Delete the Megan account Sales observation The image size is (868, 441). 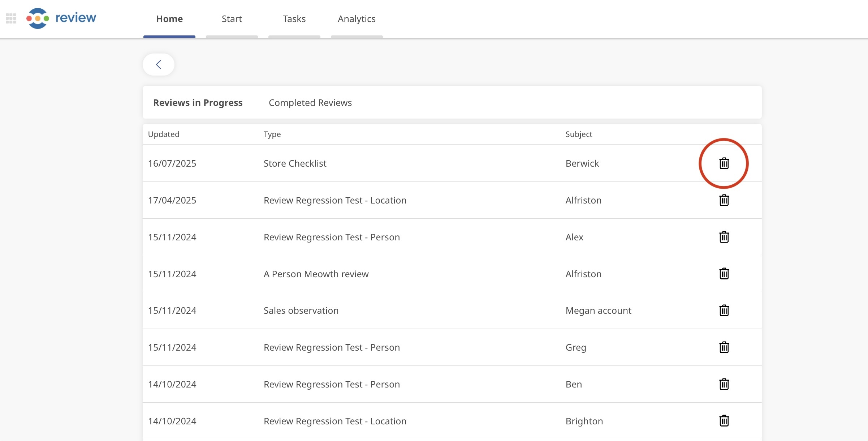(724, 311)
